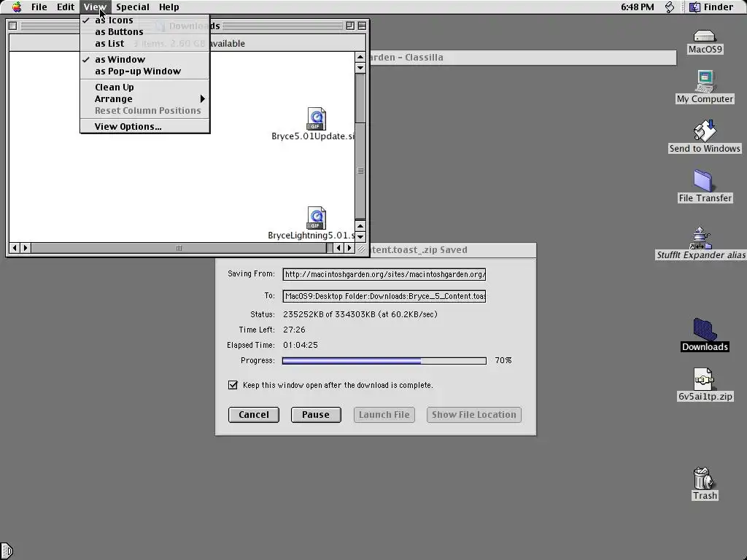Select the Trash icon

(703, 478)
